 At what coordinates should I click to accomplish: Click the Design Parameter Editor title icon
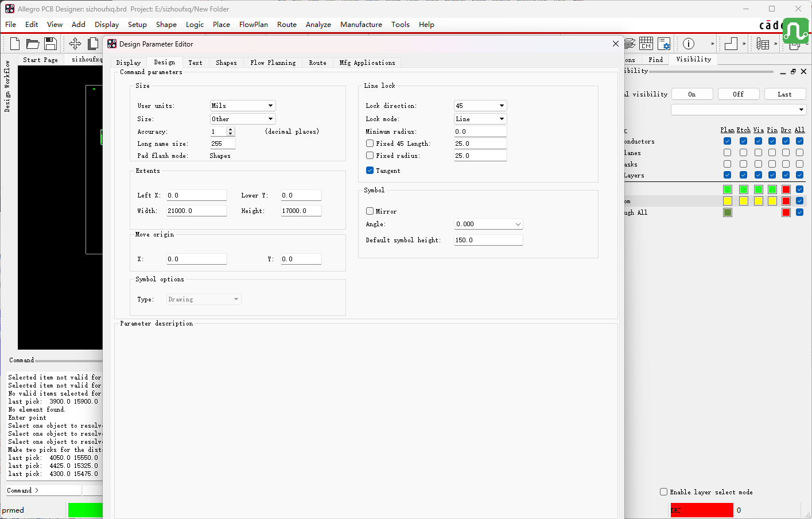click(x=112, y=44)
